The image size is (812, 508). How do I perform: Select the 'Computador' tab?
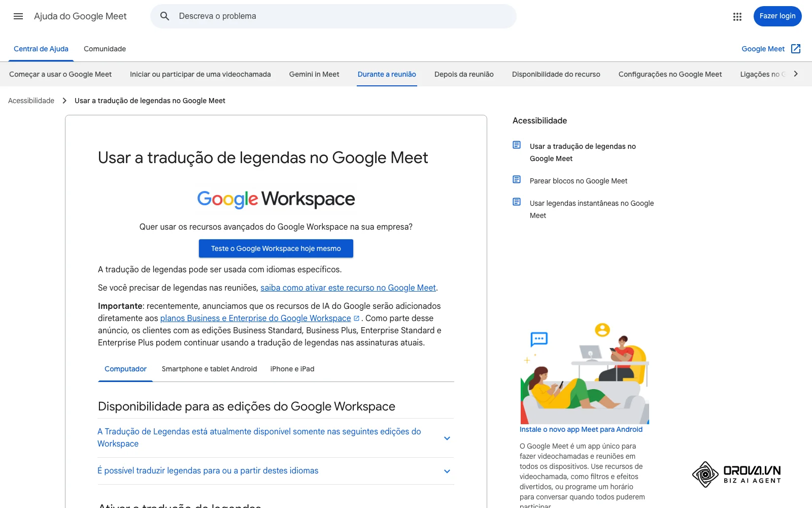tap(125, 369)
